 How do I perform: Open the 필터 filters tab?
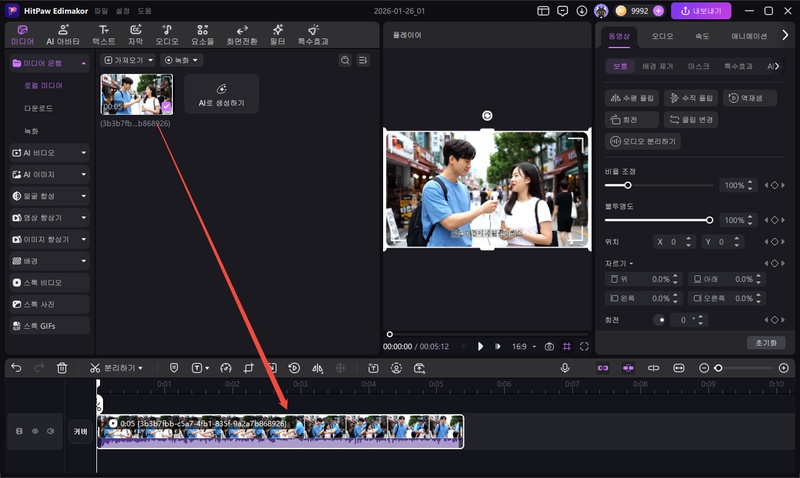(278, 35)
